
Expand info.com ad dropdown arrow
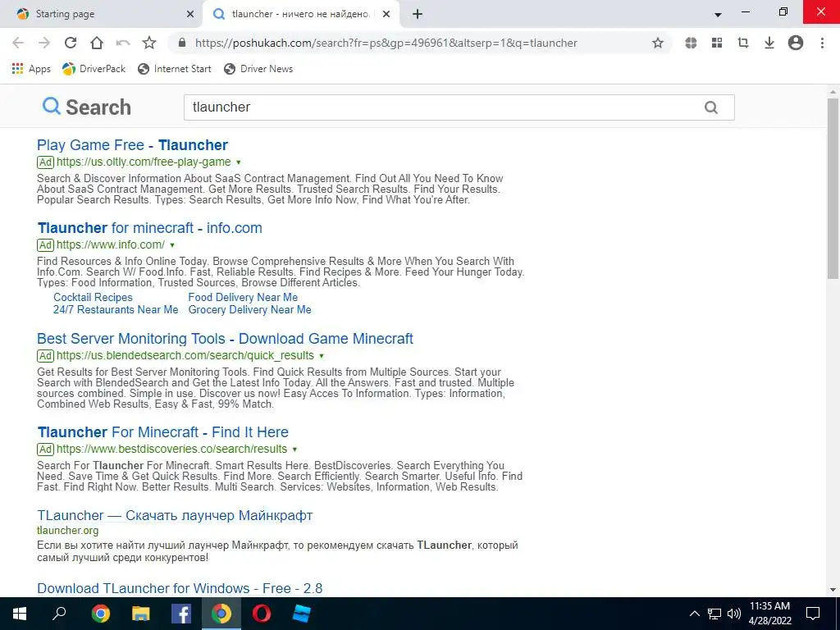(172, 245)
